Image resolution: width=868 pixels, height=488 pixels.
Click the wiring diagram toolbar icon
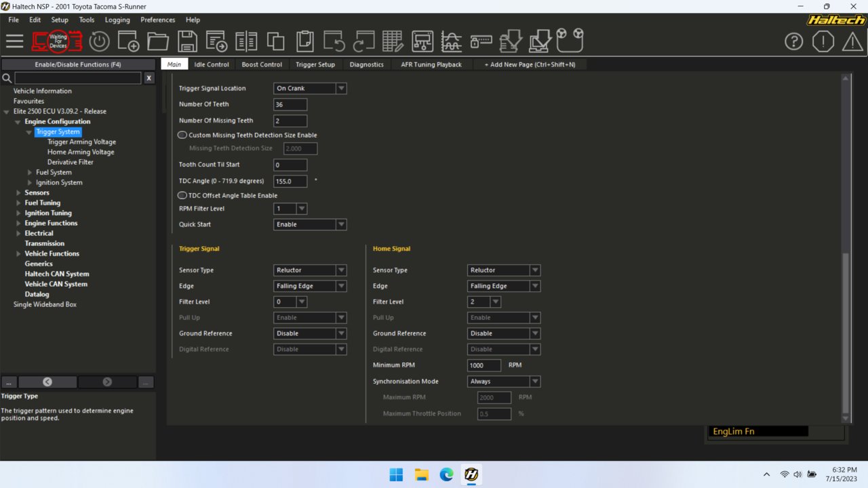click(422, 41)
